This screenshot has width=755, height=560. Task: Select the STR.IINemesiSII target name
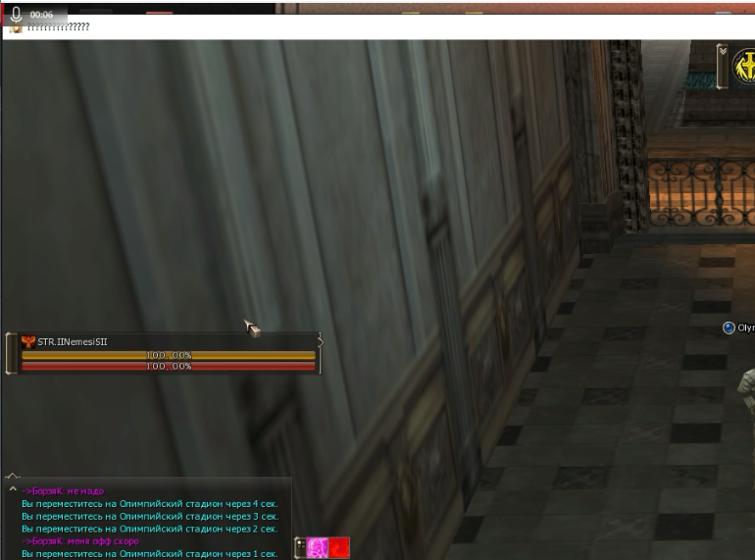click(x=73, y=341)
